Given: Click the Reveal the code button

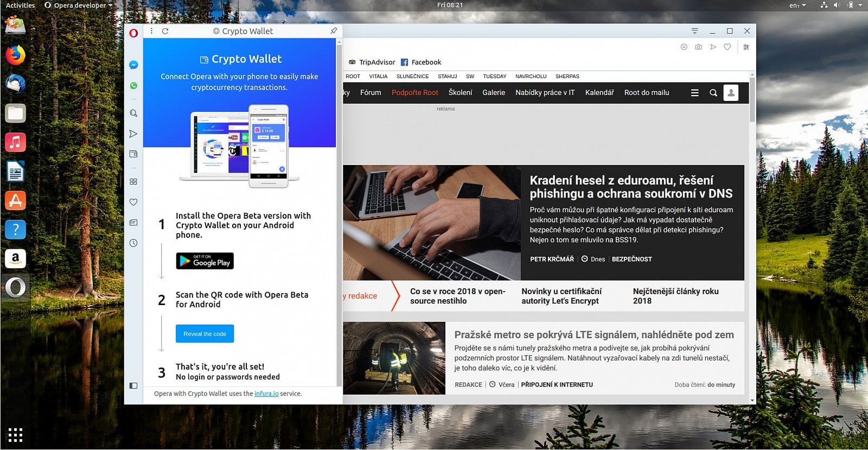Looking at the screenshot, I should click(205, 334).
